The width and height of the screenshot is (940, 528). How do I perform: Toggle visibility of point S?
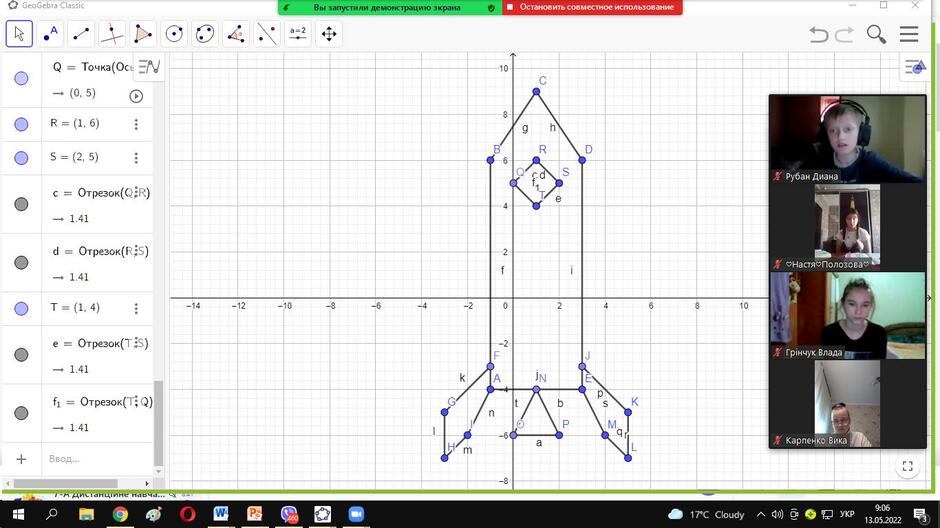tap(21, 158)
